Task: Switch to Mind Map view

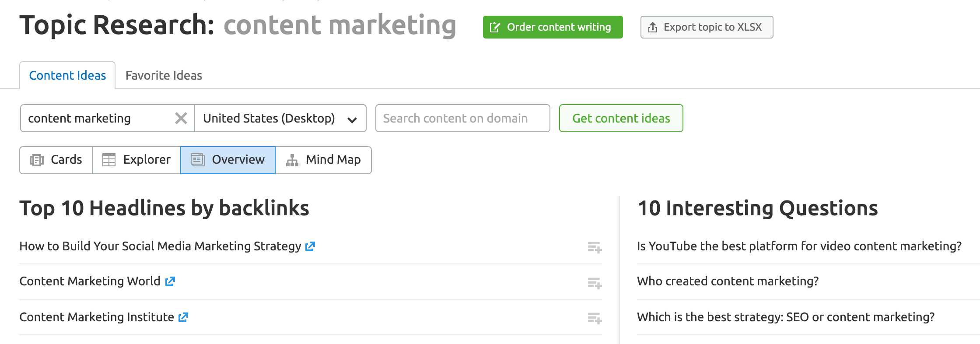Action: 323,160
